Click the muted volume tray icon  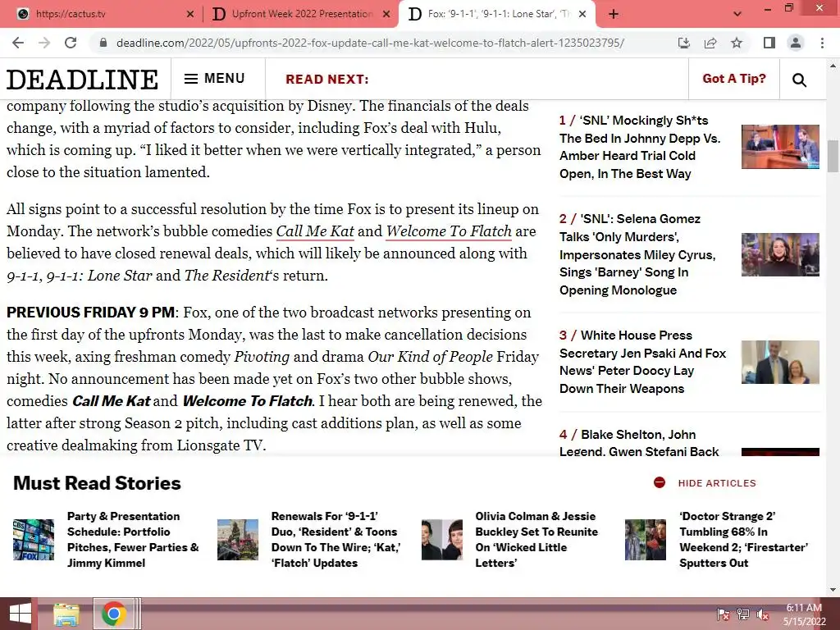click(x=763, y=614)
